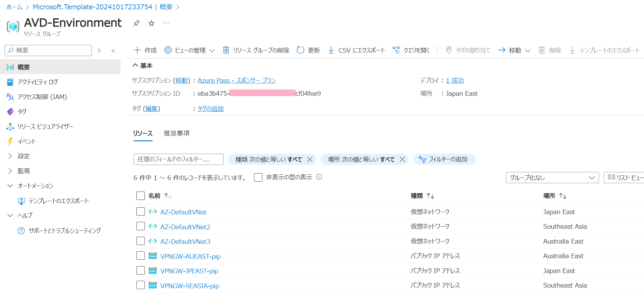The width and height of the screenshot is (644, 304).
Task: Sort by 場所 column
Action: [x=555, y=196]
